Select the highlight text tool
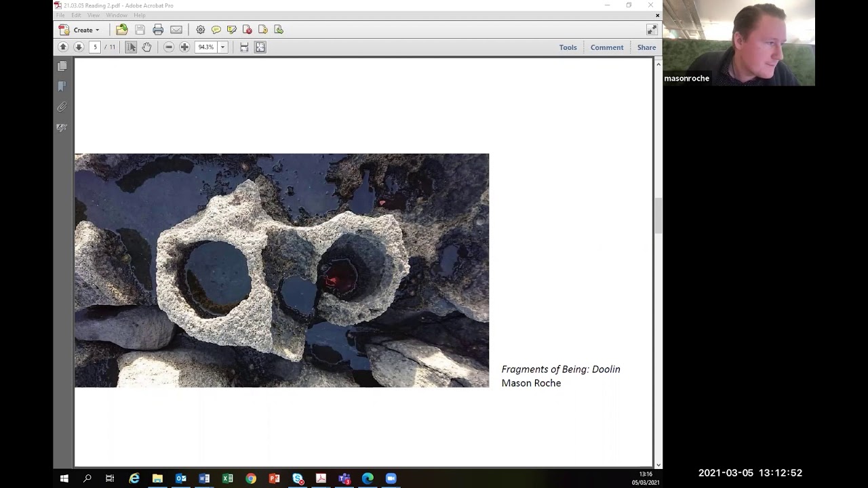The height and width of the screenshot is (488, 868). click(x=231, y=30)
